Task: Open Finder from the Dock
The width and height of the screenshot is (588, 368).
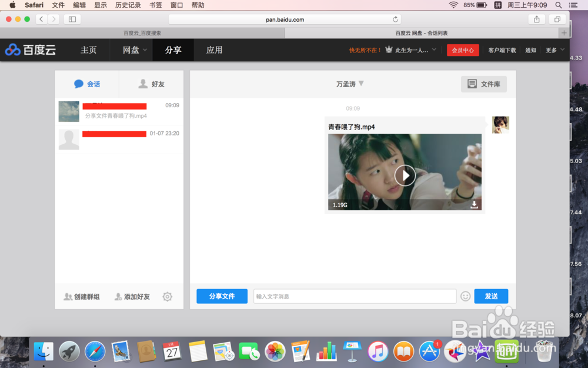Action: 44,352
